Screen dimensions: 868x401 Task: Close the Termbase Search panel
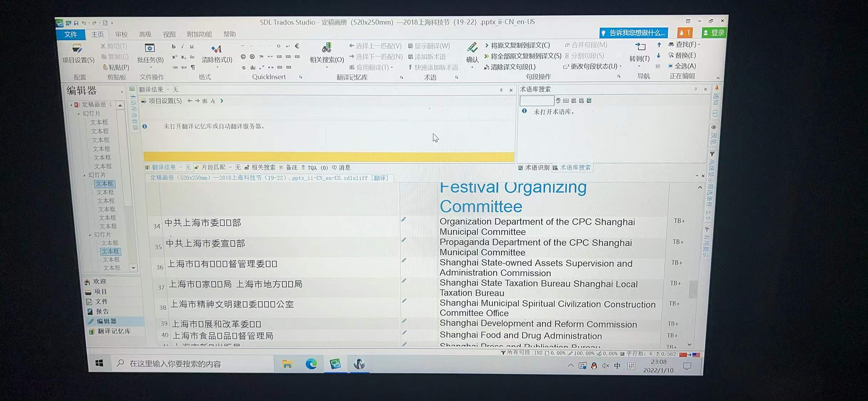[x=706, y=89]
